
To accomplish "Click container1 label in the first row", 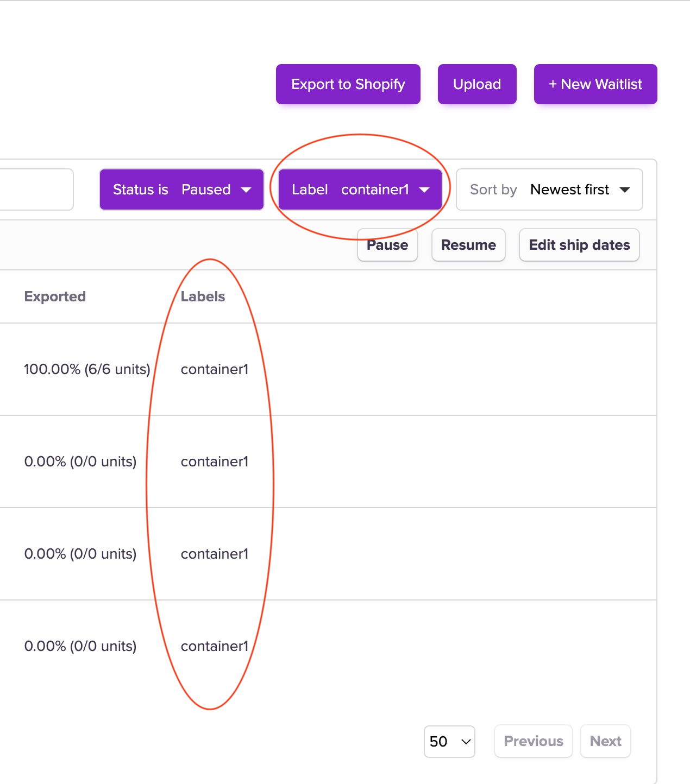I will 215,369.
